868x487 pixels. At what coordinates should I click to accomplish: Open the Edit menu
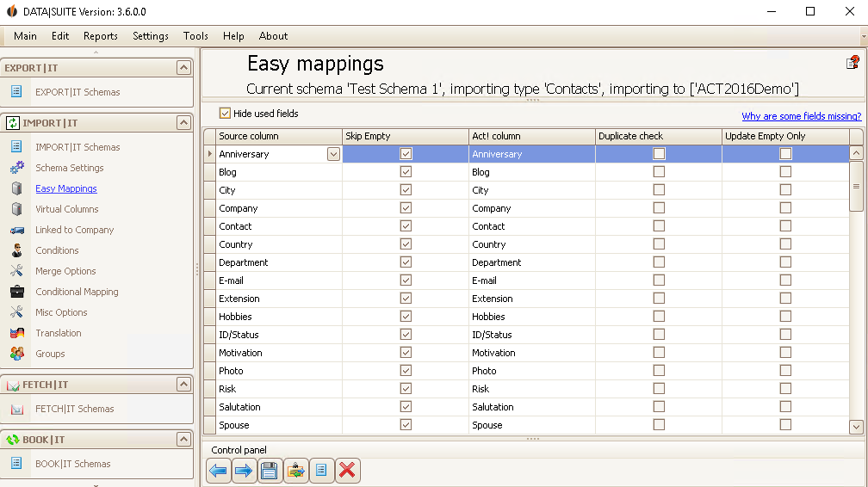(60, 36)
